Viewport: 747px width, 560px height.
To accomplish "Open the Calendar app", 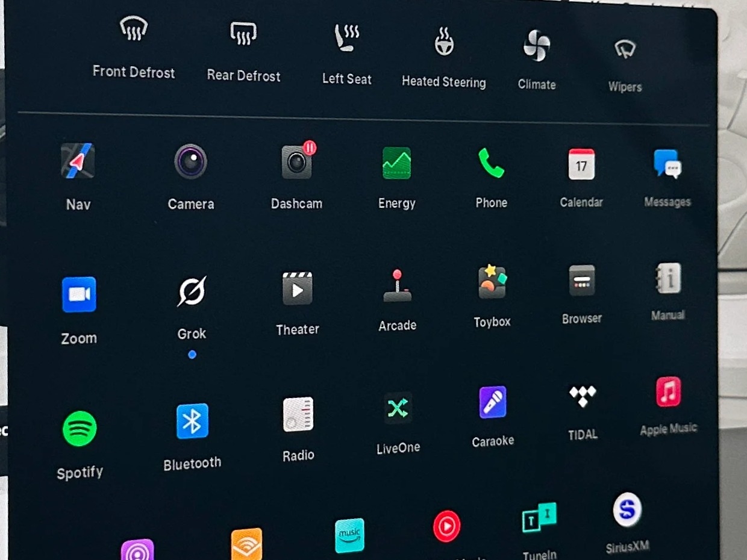I will [x=581, y=164].
